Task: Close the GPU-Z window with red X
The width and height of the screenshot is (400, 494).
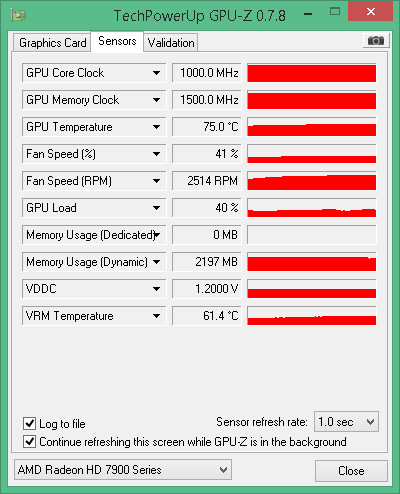Action: (x=370, y=11)
